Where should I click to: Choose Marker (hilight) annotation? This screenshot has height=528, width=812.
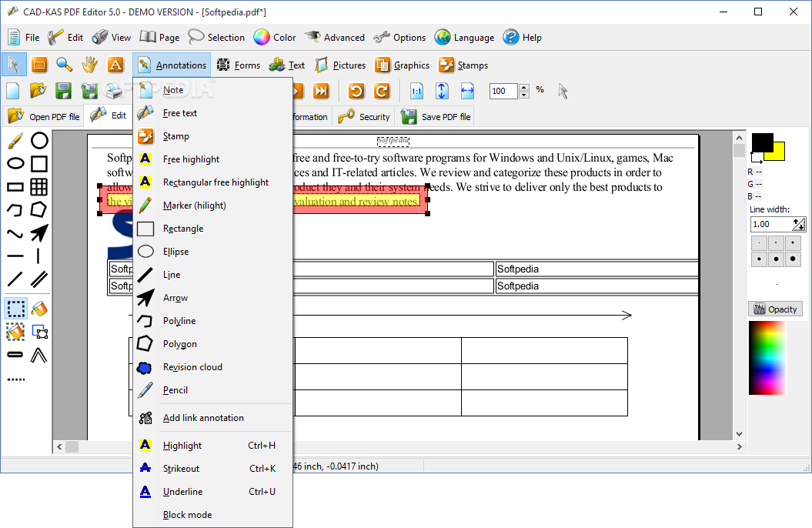(x=213, y=206)
